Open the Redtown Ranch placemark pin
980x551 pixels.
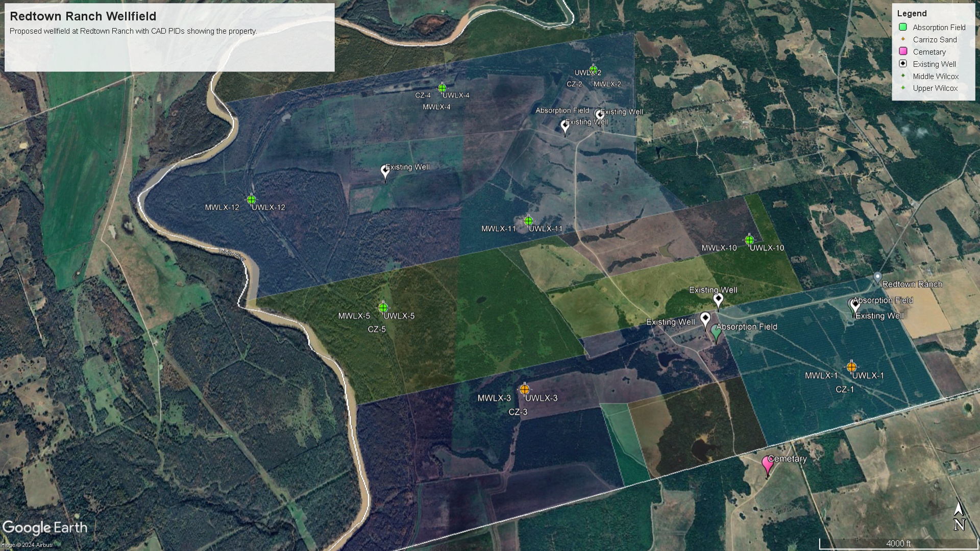(877, 278)
